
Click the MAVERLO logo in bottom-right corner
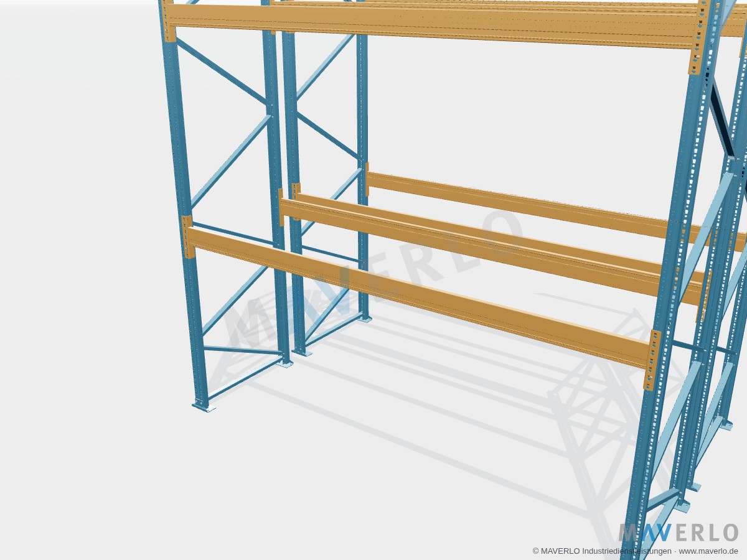679,533
